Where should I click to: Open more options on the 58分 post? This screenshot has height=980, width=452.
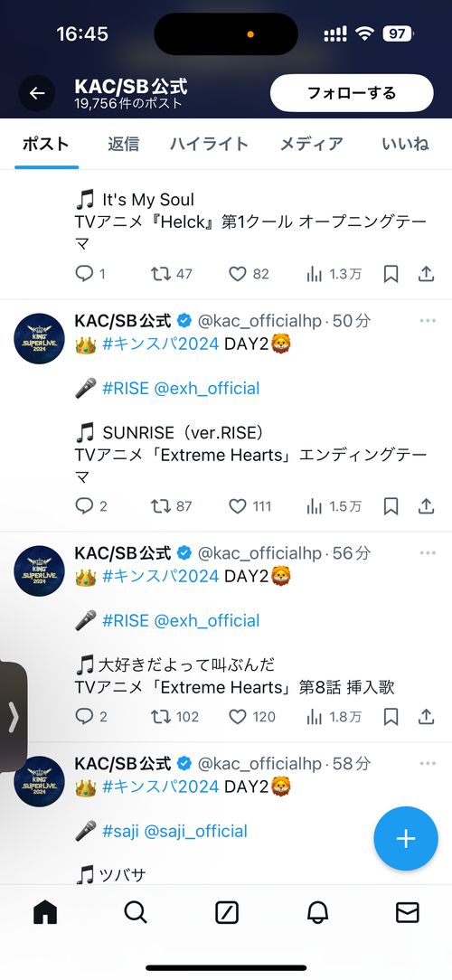tap(428, 763)
